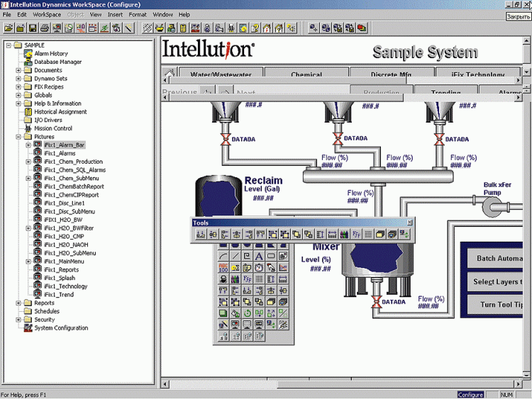Click the paint bucket fill toolbox icon

(235, 313)
